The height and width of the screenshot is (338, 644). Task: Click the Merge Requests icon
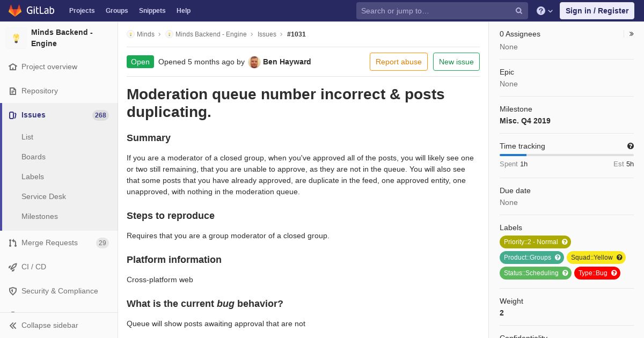pyautogui.click(x=13, y=243)
